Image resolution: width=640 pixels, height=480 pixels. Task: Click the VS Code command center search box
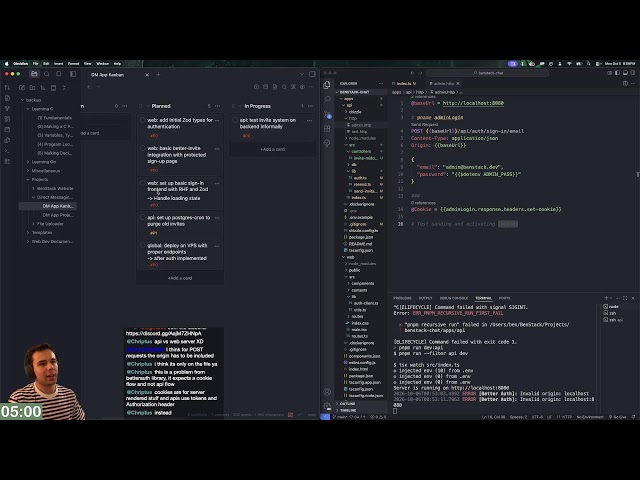click(x=487, y=73)
